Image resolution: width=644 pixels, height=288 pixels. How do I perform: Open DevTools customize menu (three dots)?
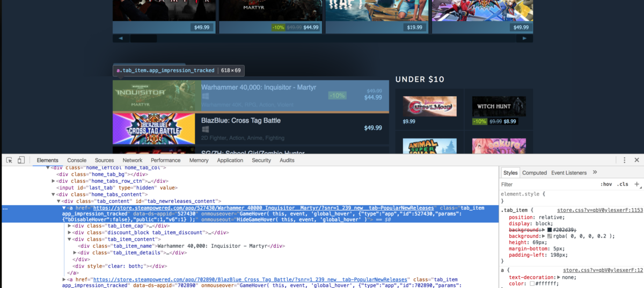pyautogui.click(x=624, y=160)
